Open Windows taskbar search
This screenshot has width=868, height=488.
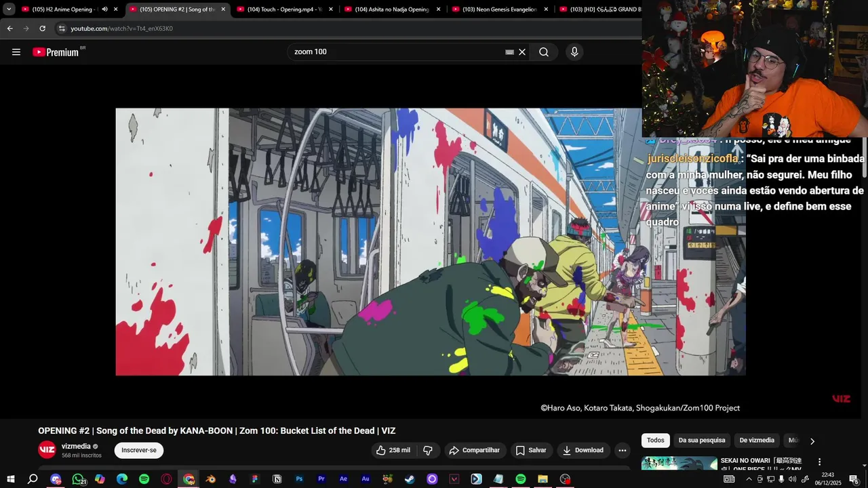(x=33, y=479)
